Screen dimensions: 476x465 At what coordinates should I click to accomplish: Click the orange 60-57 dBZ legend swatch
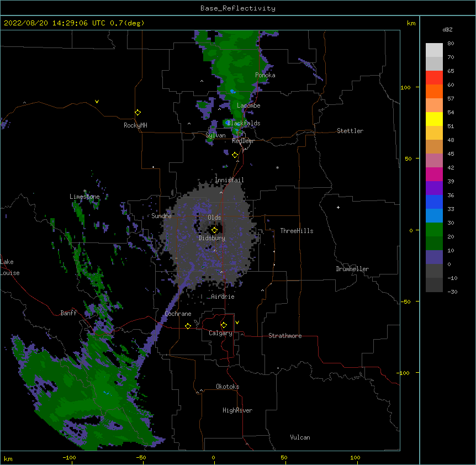tap(434, 91)
